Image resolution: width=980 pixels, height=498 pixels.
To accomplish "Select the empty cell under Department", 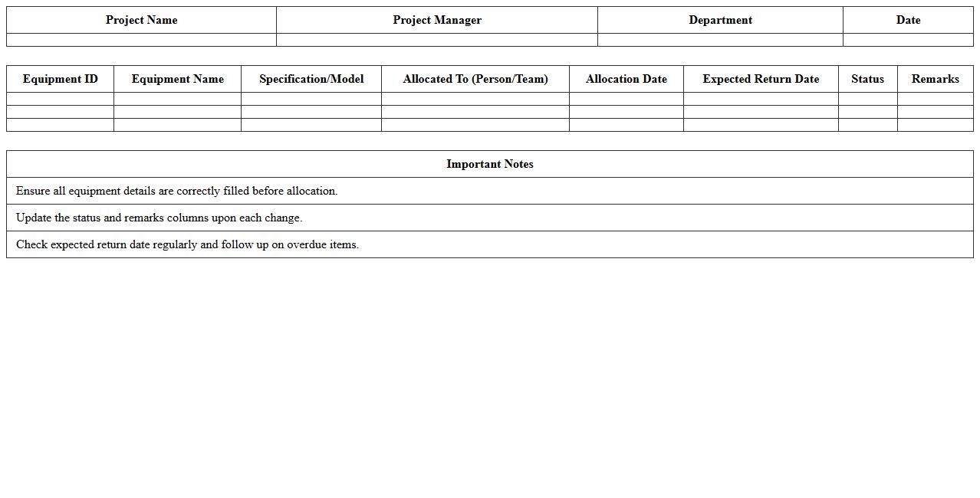I will 719,40.
